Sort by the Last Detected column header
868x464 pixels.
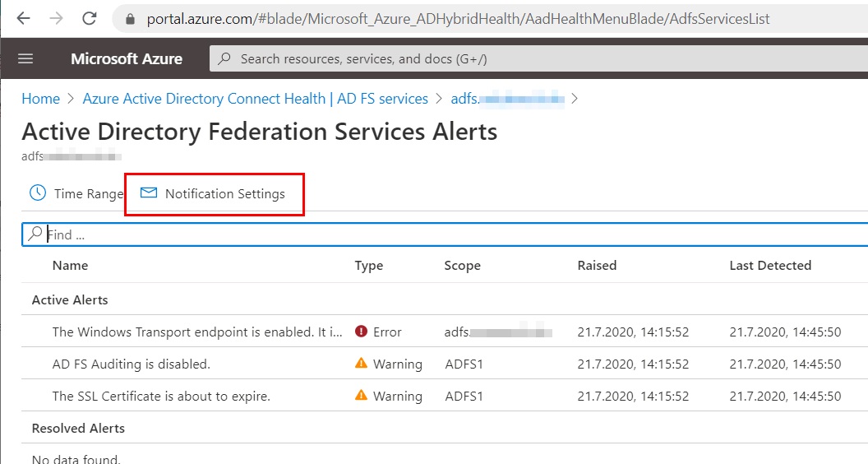click(x=770, y=266)
